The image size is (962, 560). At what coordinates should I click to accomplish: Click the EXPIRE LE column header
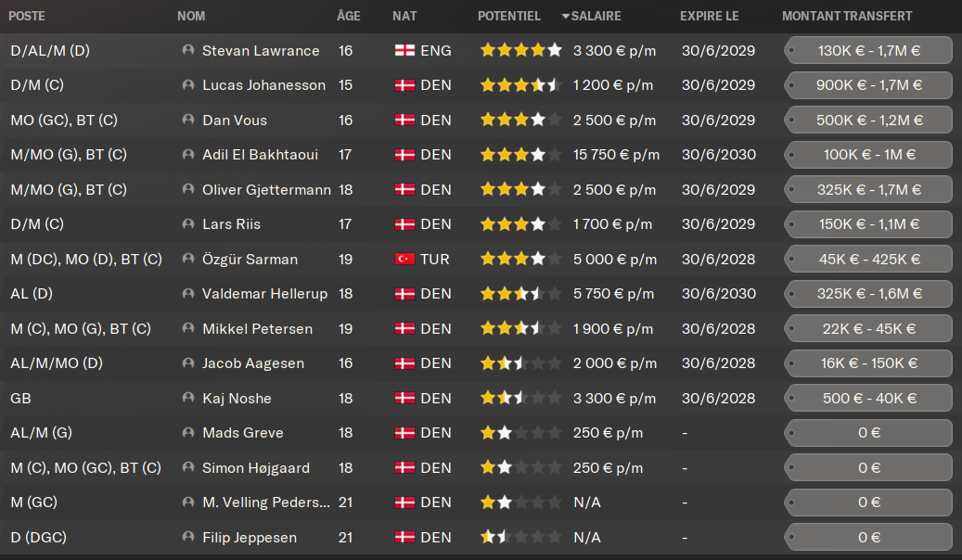tap(710, 17)
